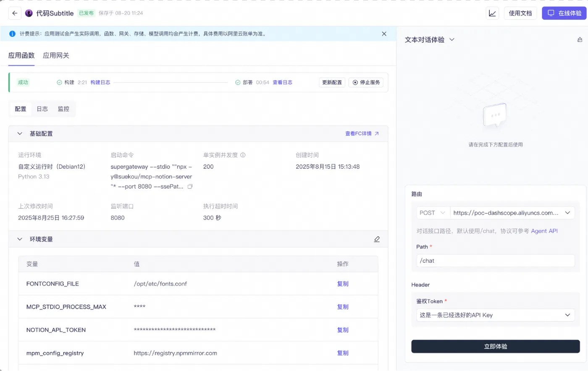
Task: Collapse the 环境变量 section
Action: 20,239
